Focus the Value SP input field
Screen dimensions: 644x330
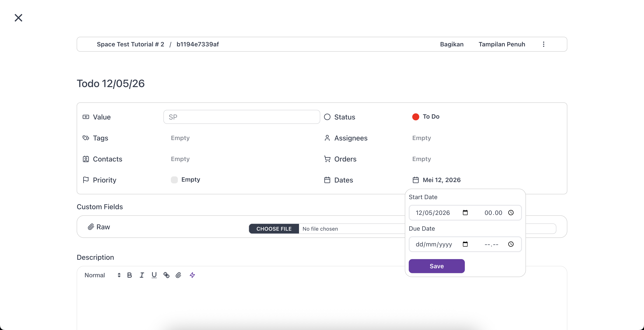point(241,117)
